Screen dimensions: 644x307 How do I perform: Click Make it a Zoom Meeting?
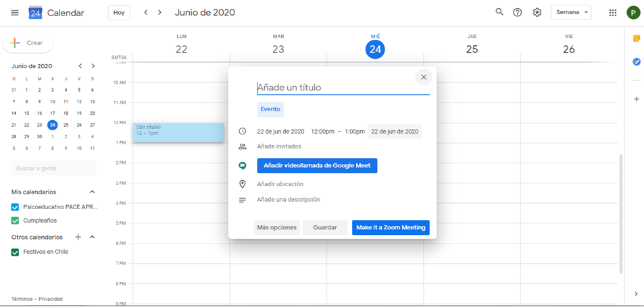[391, 227]
